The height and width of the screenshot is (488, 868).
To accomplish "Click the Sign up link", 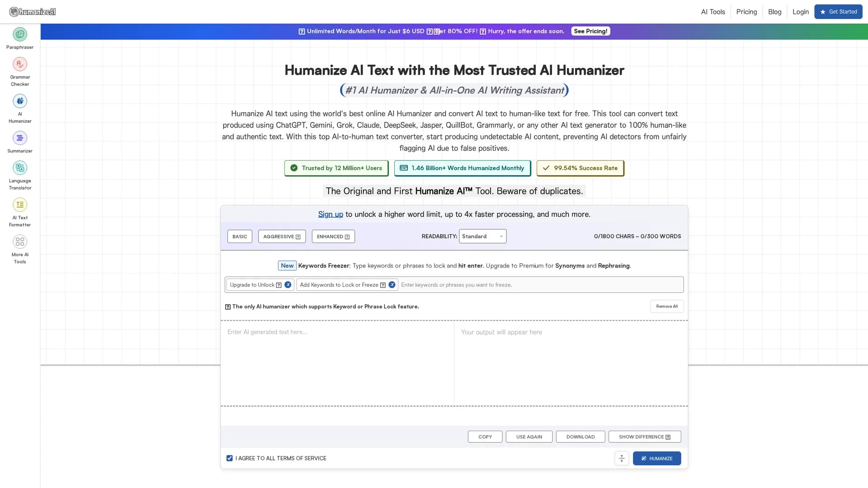I will [330, 214].
